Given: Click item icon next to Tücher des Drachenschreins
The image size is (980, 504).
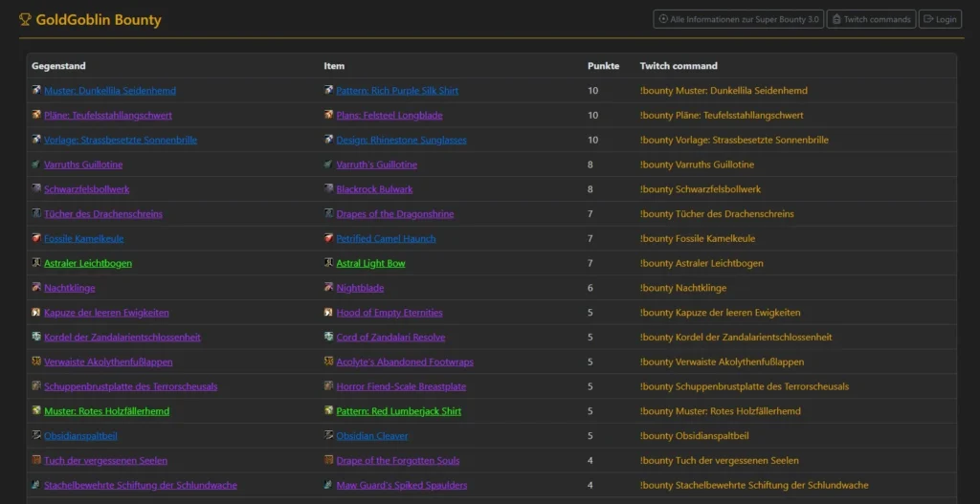Looking at the screenshot, I should 36,213.
